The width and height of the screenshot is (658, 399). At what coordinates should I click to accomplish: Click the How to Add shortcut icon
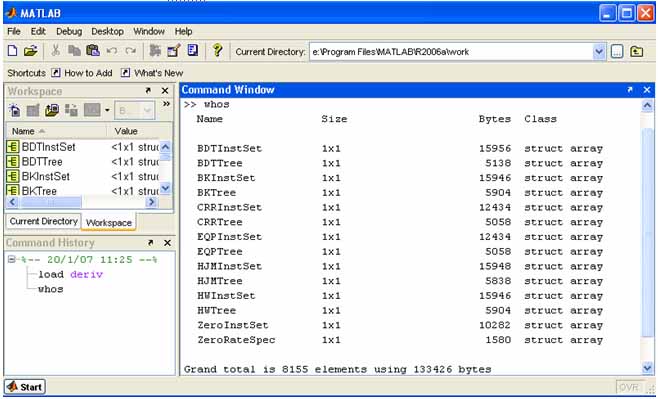click(55, 73)
